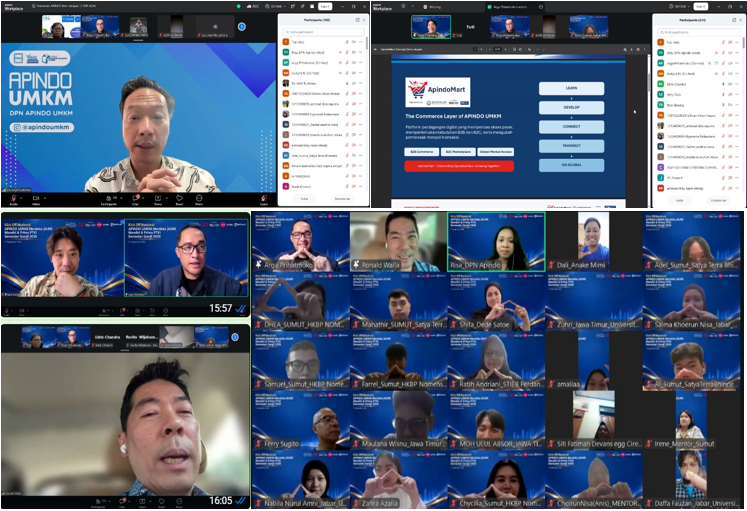The height and width of the screenshot is (511, 747).
Task: Click CONNECT box on the ApindoMart slide
Action: pos(571,126)
